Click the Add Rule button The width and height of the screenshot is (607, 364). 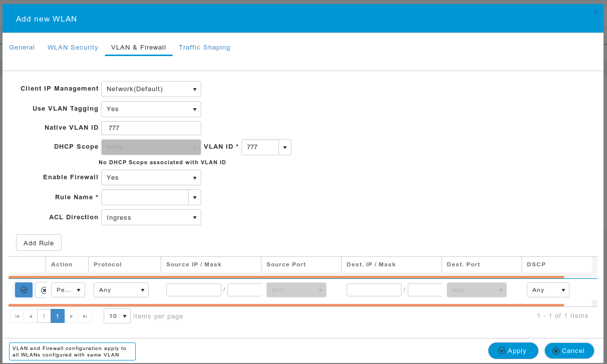pos(39,242)
